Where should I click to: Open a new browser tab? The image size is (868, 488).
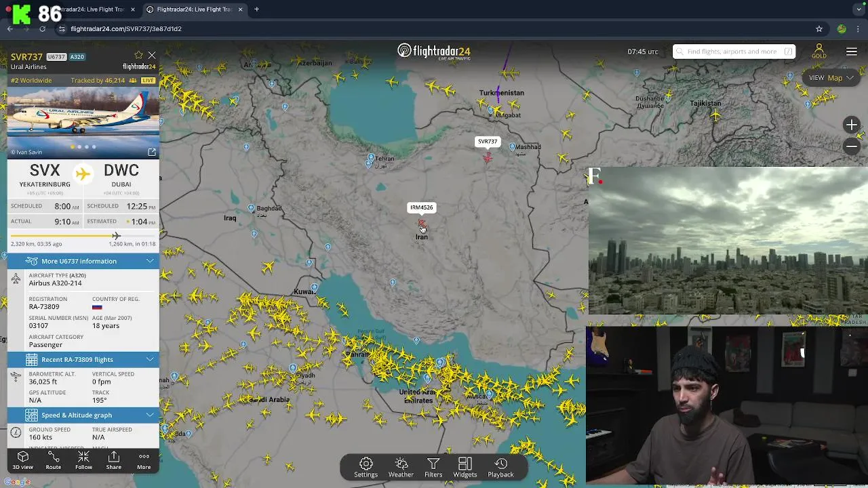click(x=256, y=9)
